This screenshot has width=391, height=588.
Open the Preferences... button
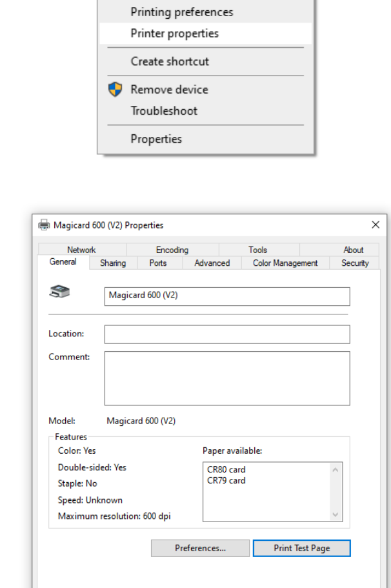pyautogui.click(x=200, y=548)
